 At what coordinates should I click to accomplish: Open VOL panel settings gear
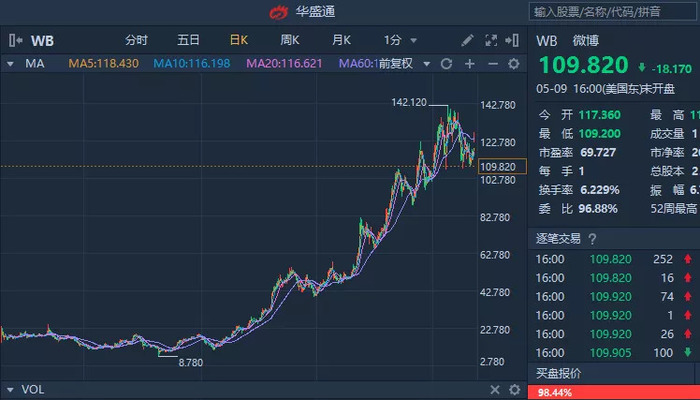click(514, 389)
